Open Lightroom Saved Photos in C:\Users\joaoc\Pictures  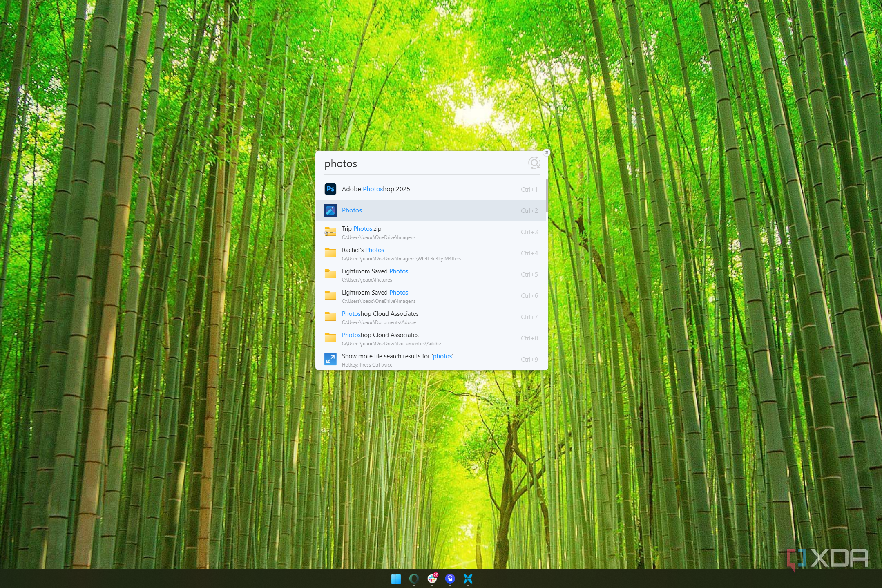(431, 274)
